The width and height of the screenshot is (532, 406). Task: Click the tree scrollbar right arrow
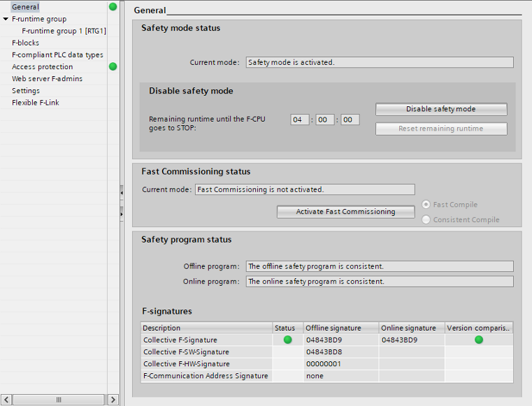tap(113, 400)
